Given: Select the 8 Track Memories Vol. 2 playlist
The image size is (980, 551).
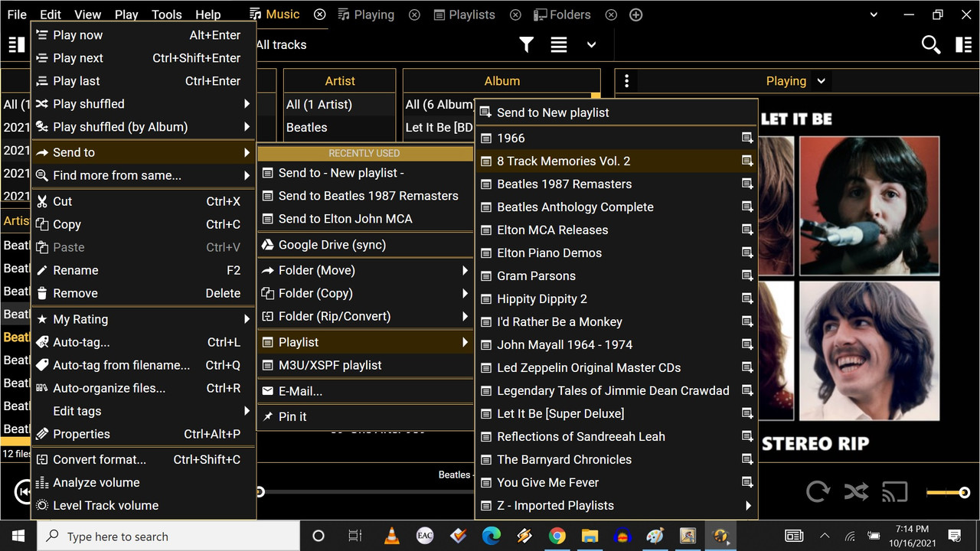Looking at the screenshot, I should point(617,161).
